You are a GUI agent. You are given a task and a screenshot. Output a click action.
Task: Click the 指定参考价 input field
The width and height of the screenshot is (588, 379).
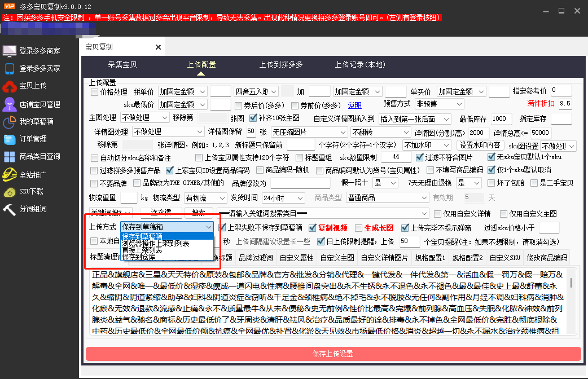click(561, 90)
